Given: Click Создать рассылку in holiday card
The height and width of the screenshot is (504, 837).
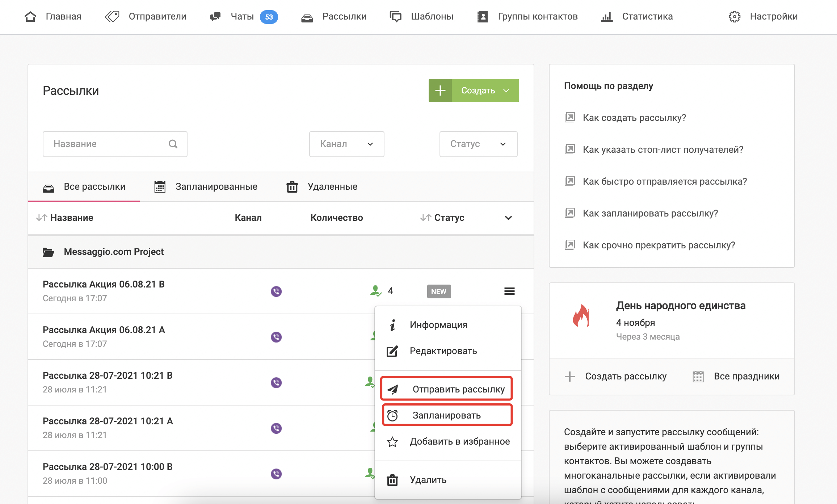Looking at the screenshot, I should tap(615, 376).
